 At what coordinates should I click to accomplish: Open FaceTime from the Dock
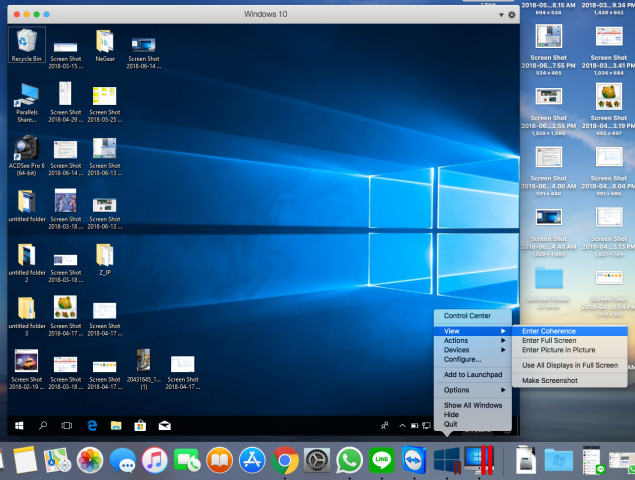point(187,460)
